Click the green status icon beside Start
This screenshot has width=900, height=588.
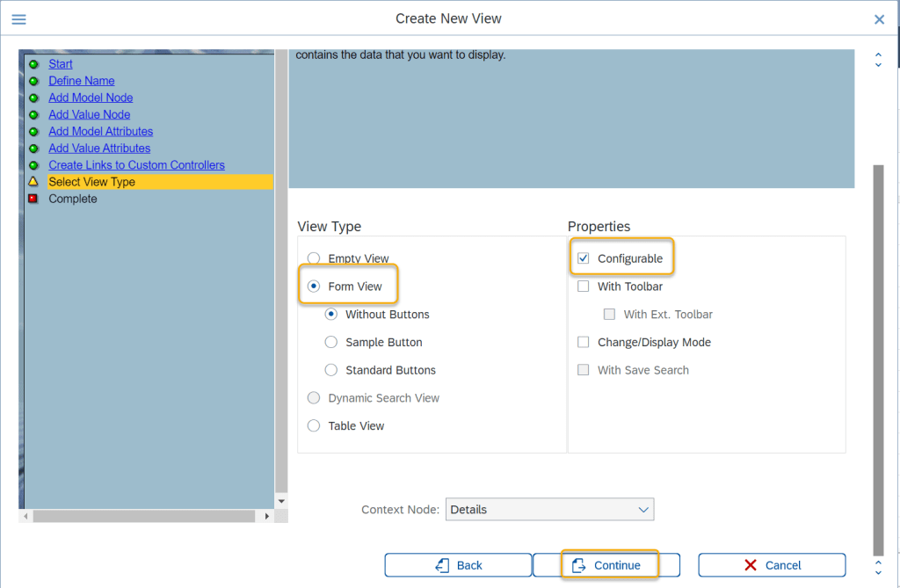(x=33, y=64)
